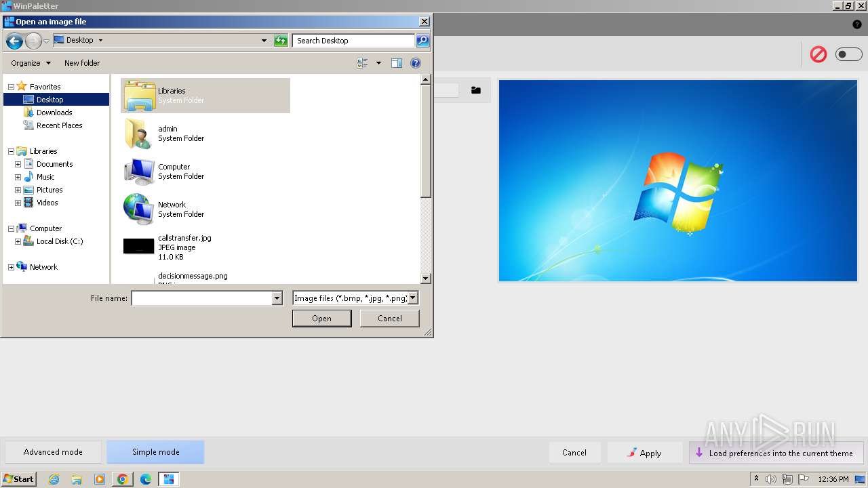Click the green Refresh button next to address bar
Image resolution: width=868 pixels, height=488 pixels.
coord(281,41)
